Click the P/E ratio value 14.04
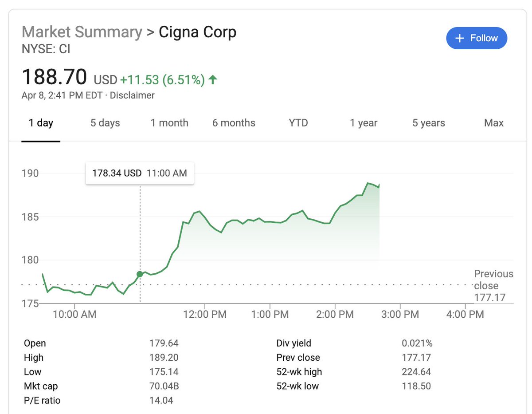The height and width of the screenshot is (414, 532). (161, 400)
